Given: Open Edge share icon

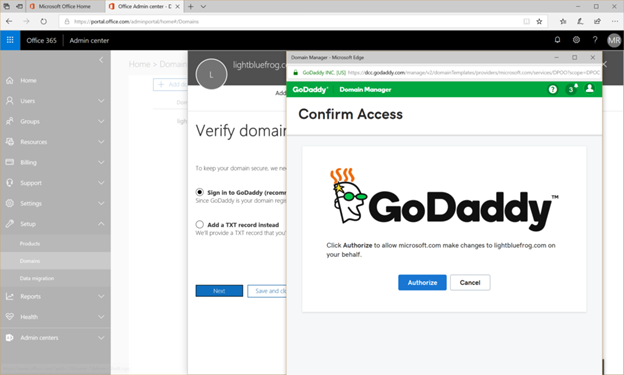Looking at the screenshot, I should point(597,21).
